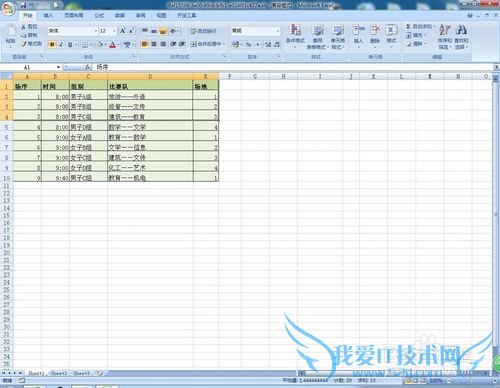This screenshot has width=500, height=388.
Task: Switch to the Developer (开发工具) tab
Action: (x=187, y=15)
